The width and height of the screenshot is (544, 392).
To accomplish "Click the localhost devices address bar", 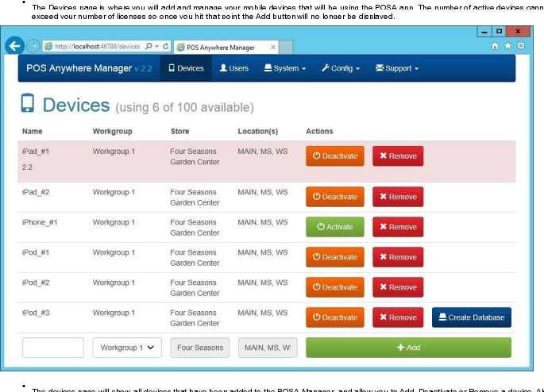I will tap(97, 47).
